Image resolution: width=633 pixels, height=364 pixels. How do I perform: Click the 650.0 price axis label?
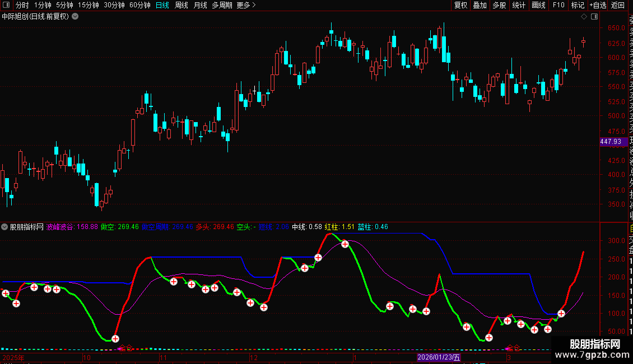[x=616, y=28]
